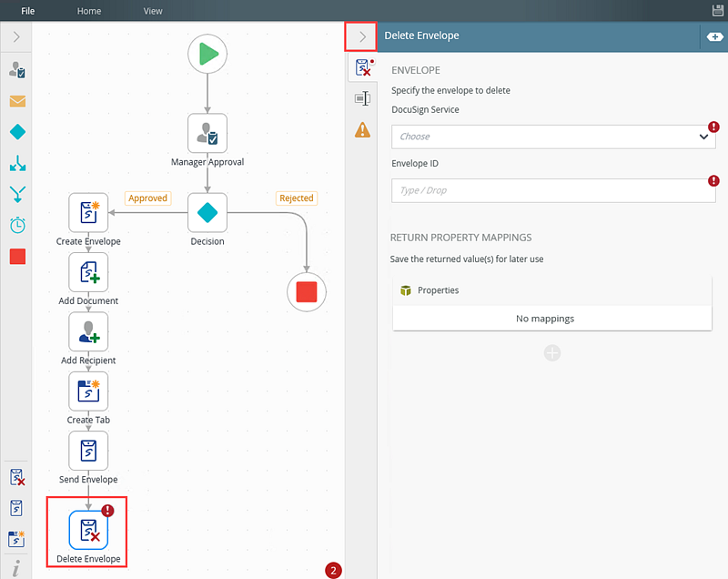Viewport: 728px width, 579px height.
Task: Open the Home menu
Action: (88, 11)
